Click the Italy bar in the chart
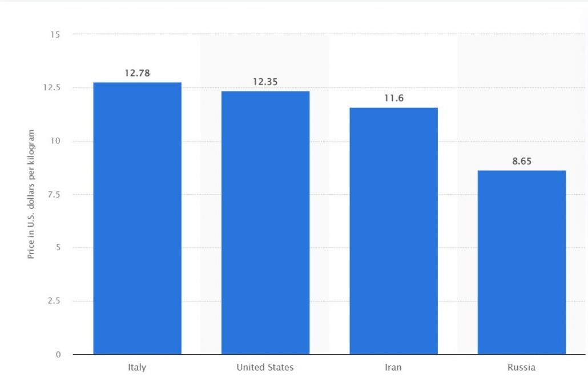This screenshot has width=588, height=390. click(x=137, y=218)
